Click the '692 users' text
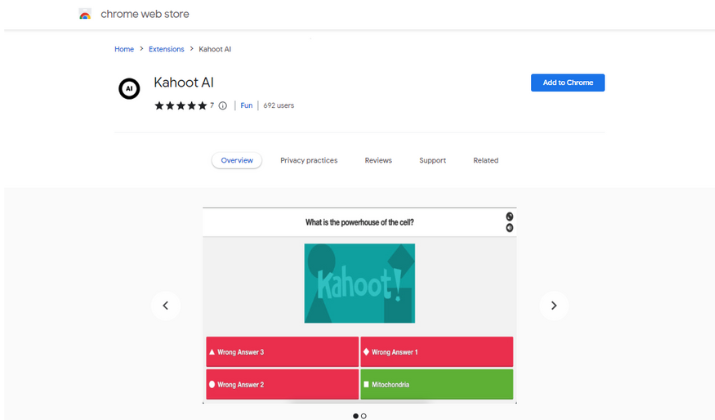This screenshot has height=420, width=715. 279,106
